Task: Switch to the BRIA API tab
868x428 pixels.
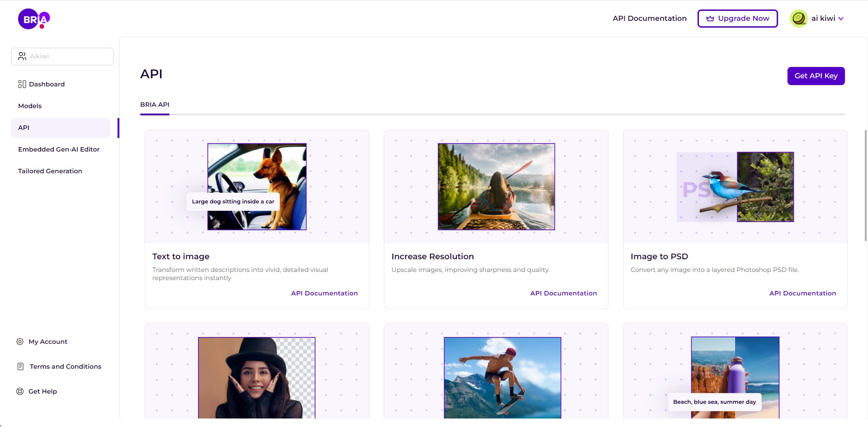Action: [x=155, y=105]
